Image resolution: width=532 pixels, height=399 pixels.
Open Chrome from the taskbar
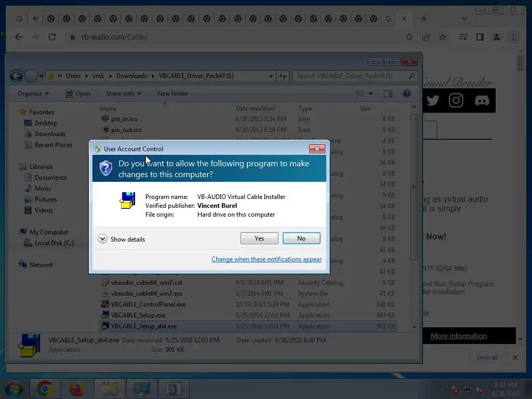point(45,389)
